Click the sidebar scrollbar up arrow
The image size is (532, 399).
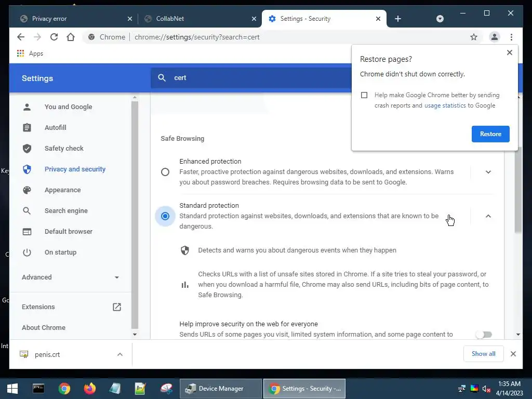coord(135,97)
